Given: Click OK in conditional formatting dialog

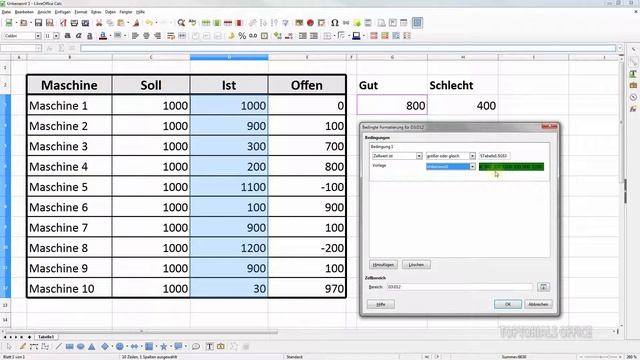Looking at the screenshot, I should (508, 304).
